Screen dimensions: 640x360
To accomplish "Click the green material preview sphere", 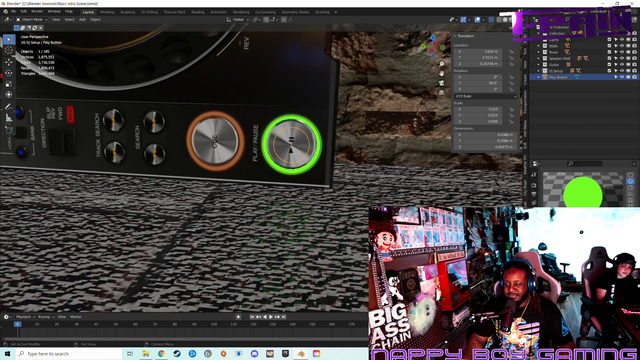I will click(x=583, y=193).
